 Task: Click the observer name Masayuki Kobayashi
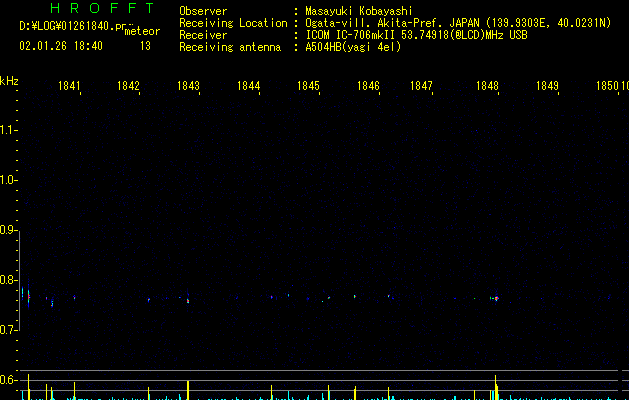(358, 11)
